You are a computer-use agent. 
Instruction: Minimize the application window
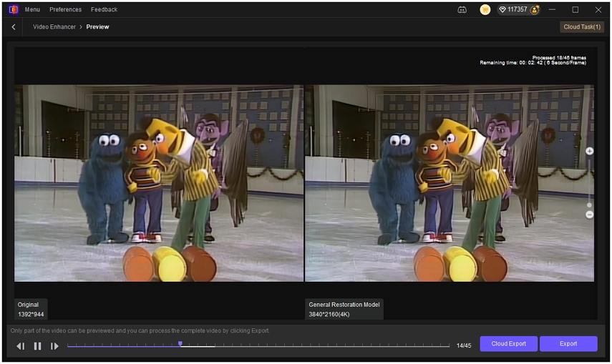(552, 10)
